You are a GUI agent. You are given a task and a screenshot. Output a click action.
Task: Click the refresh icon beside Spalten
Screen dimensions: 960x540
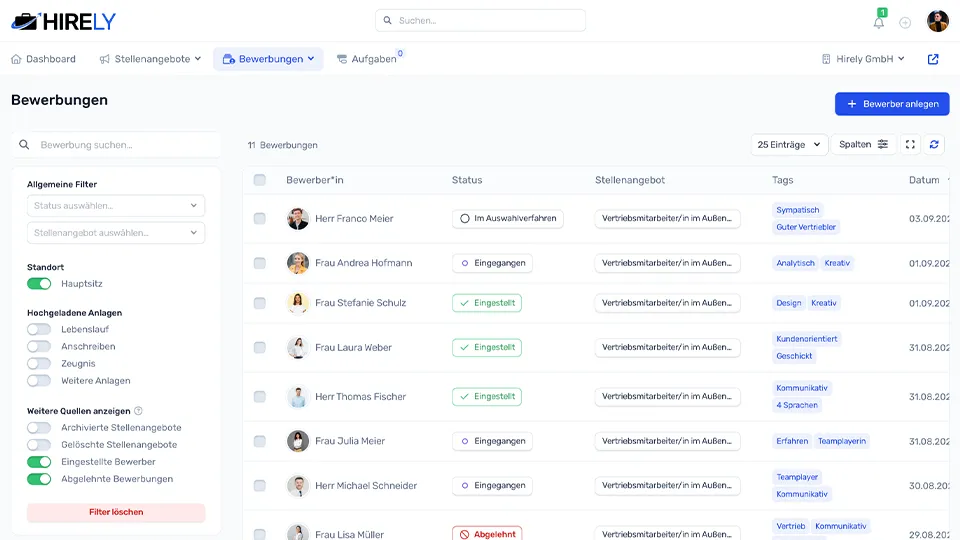(x=934, y=145)
